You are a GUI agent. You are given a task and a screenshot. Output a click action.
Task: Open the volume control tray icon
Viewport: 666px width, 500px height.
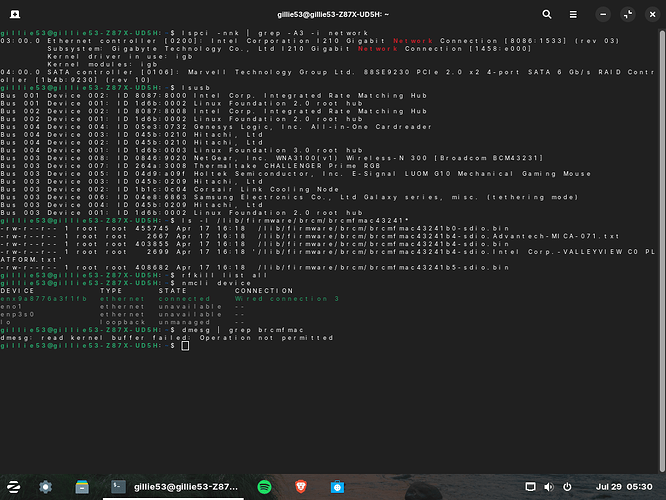pos(549,487)
